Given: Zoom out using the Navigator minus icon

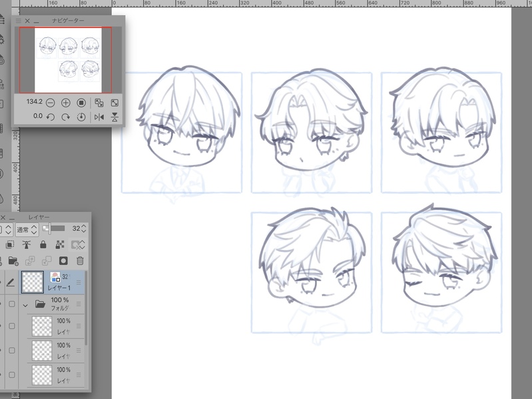Looking at the screenshot, I should click(50, 103).
